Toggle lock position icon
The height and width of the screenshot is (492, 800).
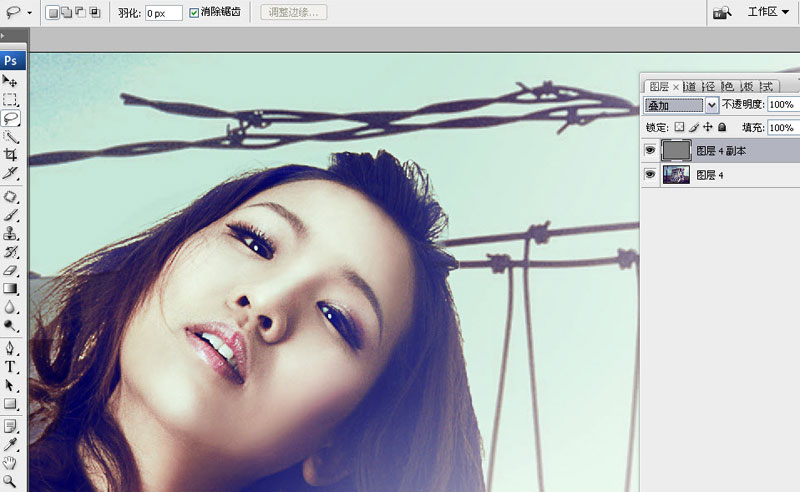click(x=708, y=127)
